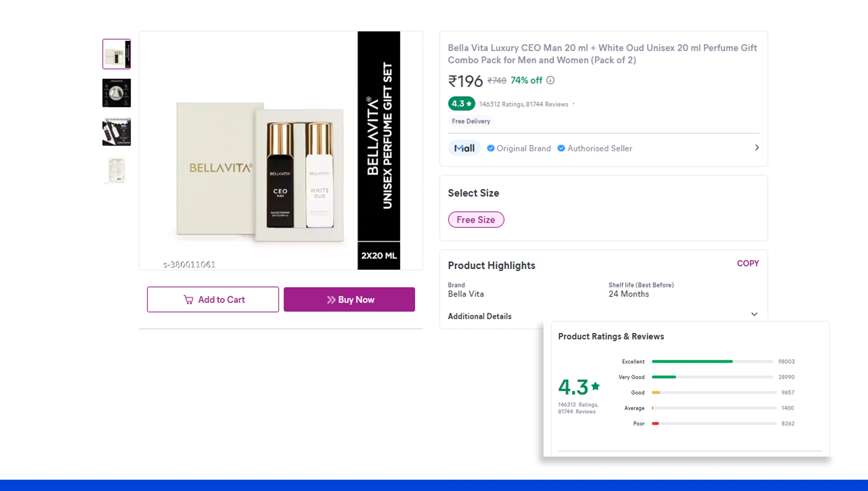Select the Free Size option
Image resolution: width=868 pixels, height=491 pixels.
pyautogui.click(x=476, y=219)
